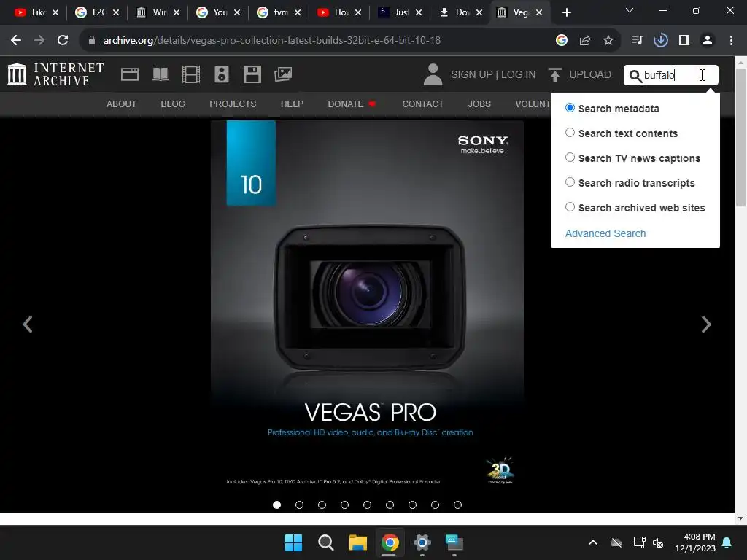Open the Images media icon
This screenshot has width=747, height=560.
[283, 74]
